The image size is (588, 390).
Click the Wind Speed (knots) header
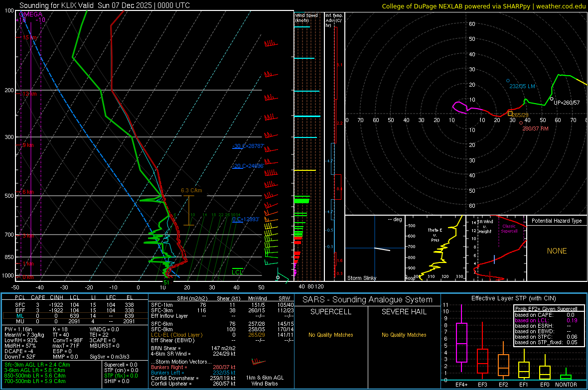[x=306, y=17]
